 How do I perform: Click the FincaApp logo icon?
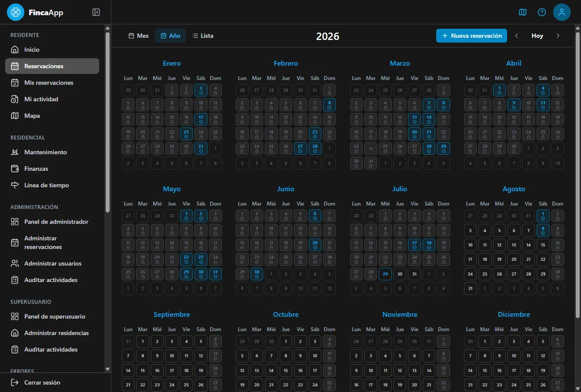[16, 12]
